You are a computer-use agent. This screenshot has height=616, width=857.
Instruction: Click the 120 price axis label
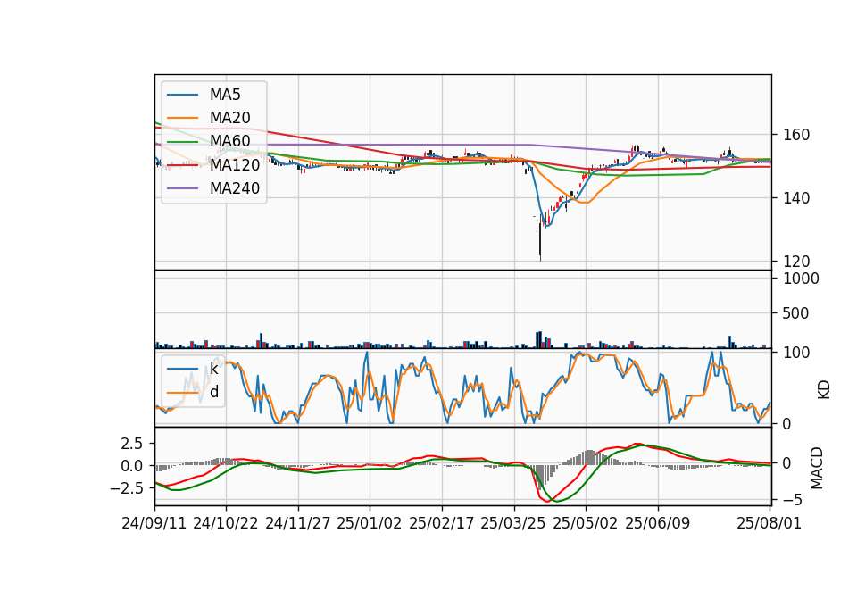tap(796, 262)
